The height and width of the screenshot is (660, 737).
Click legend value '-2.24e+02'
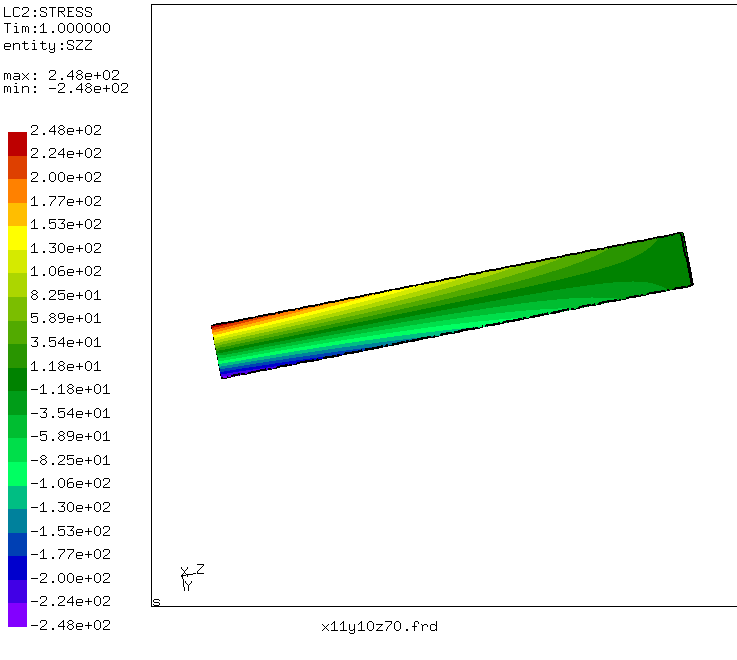pos(71,601)
